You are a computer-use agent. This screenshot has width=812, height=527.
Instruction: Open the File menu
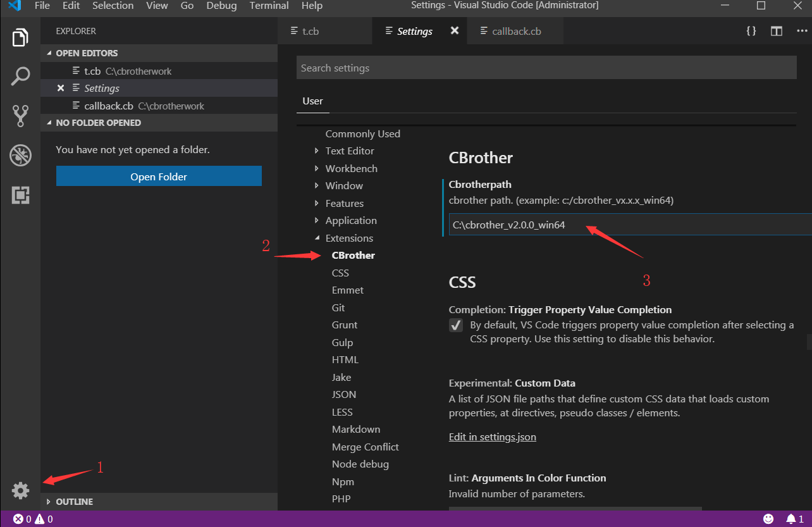click(x=42, y=6)
